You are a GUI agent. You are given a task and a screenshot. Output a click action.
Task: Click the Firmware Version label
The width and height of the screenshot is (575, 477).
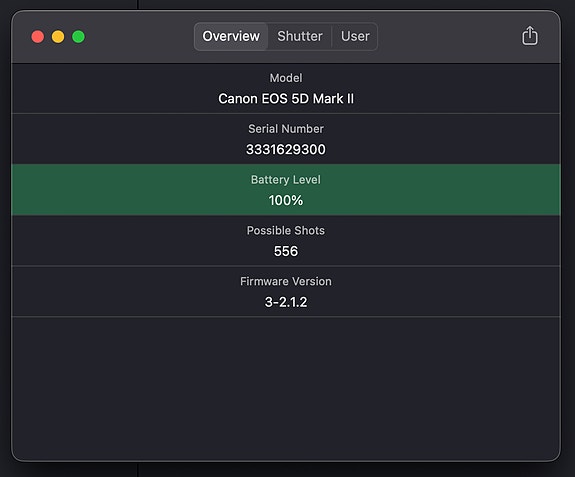pyautogui.click(x=286, y=282)
